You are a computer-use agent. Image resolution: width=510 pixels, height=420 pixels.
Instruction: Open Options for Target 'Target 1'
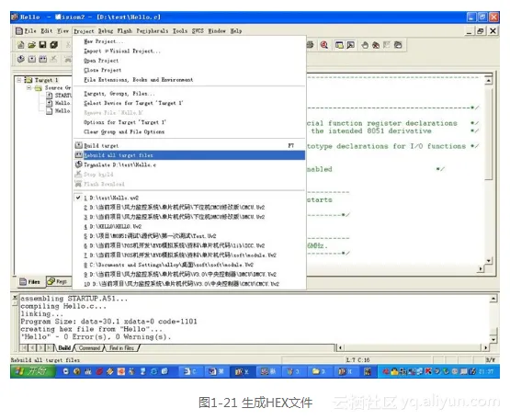tap(189, 122)
